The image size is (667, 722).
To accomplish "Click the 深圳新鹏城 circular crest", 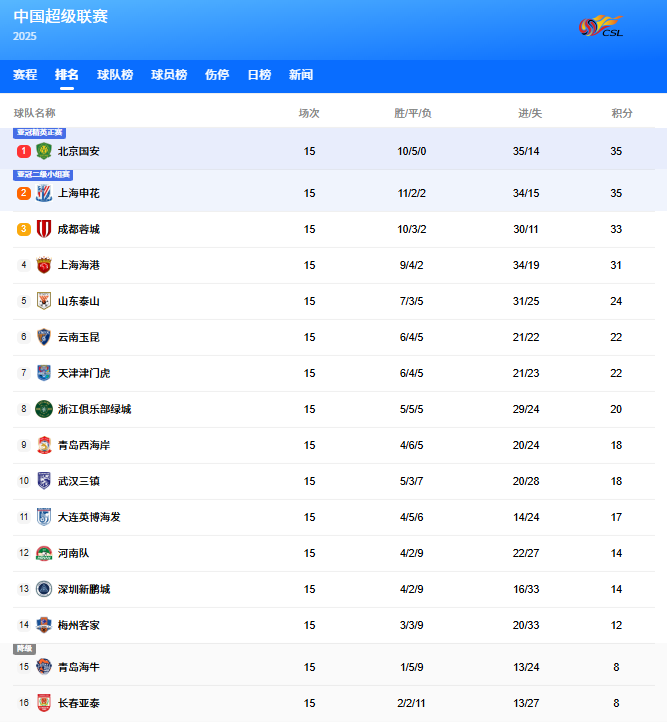I will coord(44,589).
